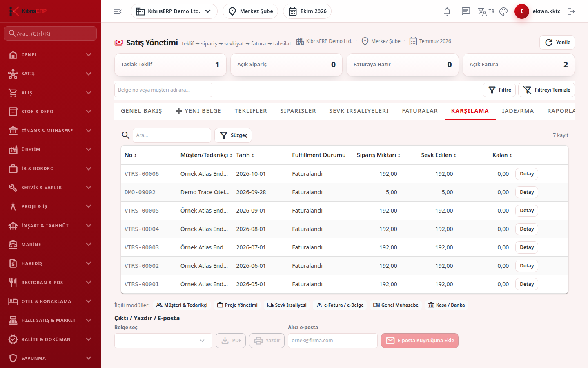Viewport: 588px width, 368px height.
Task: Expand the KıbrısERP Demo Ltd. company dropdown
Action: (174, 11)
